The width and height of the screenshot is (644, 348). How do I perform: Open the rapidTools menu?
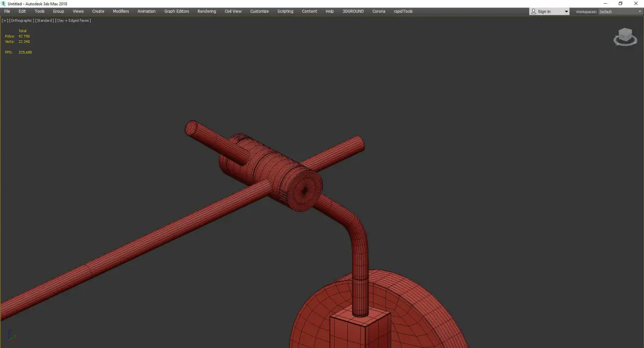click(402, 11)
